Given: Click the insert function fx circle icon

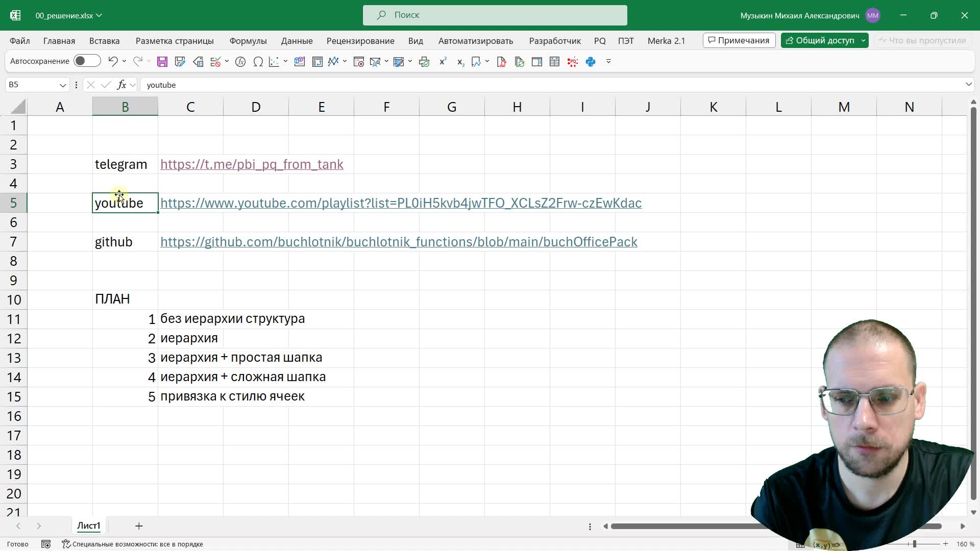Looking at the screenshot, I should pos(240,62).
